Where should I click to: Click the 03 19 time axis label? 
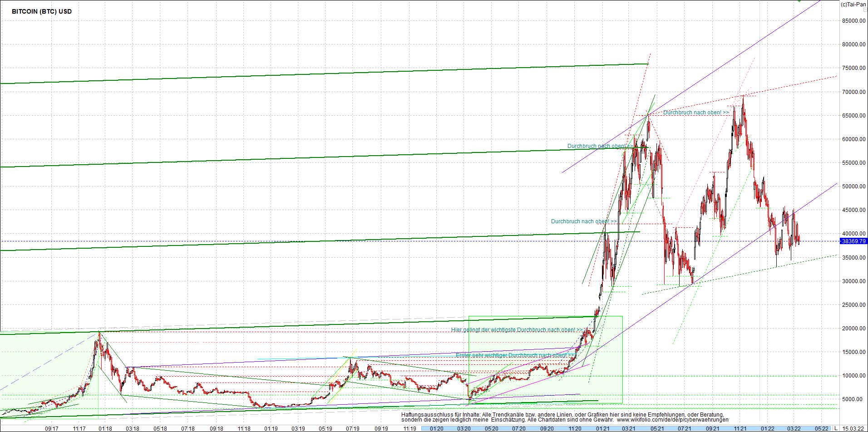click(x=298, y=428)
